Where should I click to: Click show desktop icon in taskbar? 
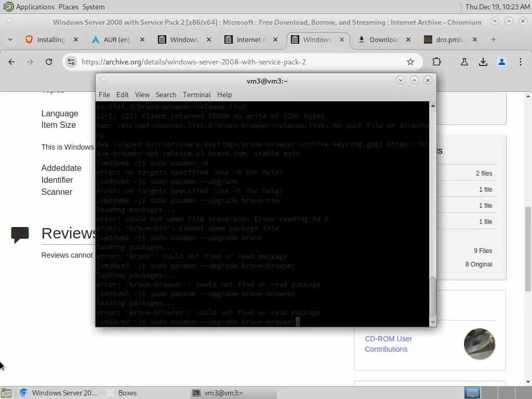click(x=6, y=393)
